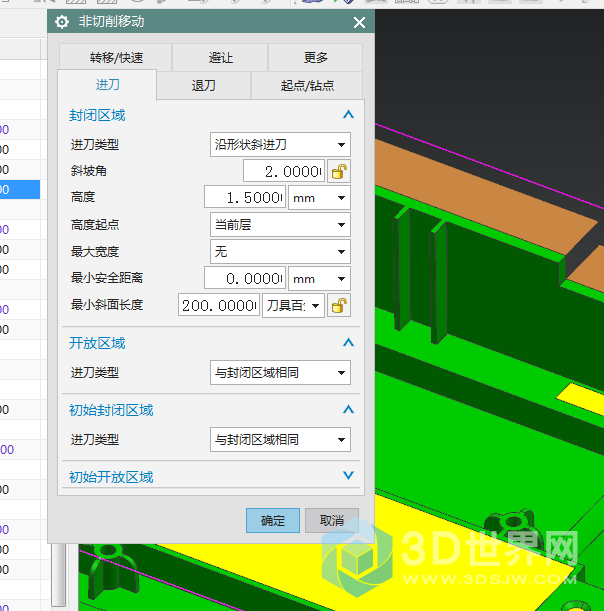Toggle the lock icon beside 斜坡角
The width and height of the screenshot is (604, 611).
coord(340,171)
